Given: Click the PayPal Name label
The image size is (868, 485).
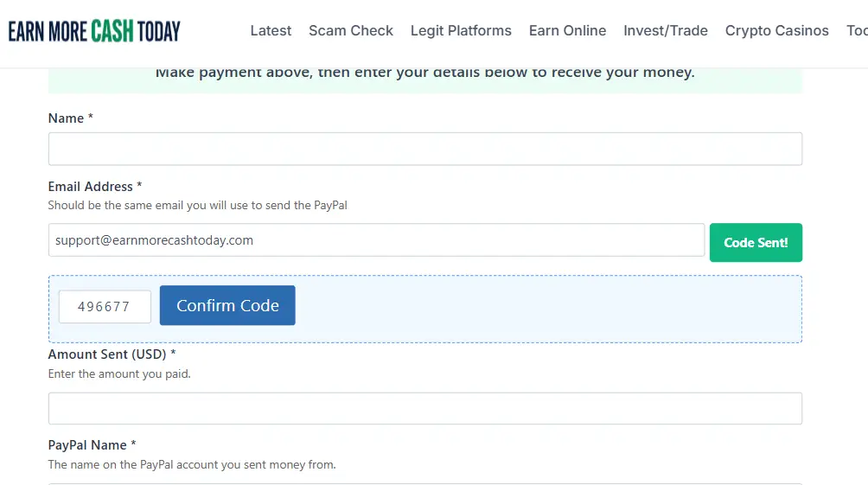Looking at the screenshot, I should pyautogui.click(x=92, y=445).
